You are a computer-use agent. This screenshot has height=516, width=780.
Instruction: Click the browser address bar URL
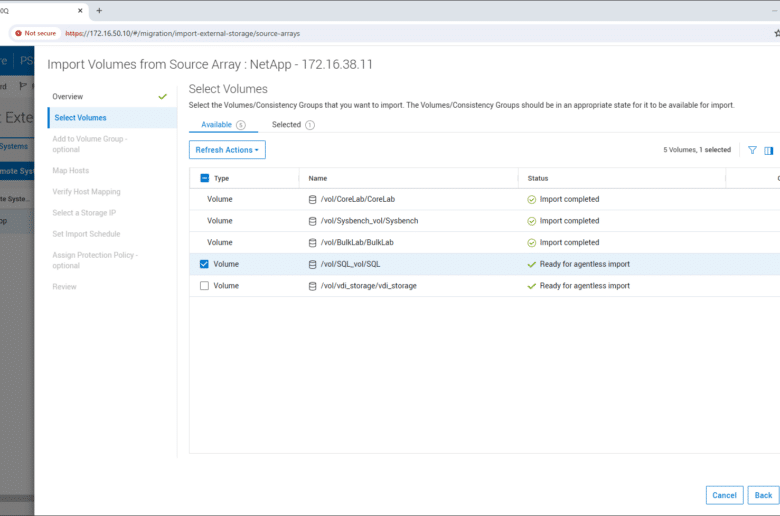point(183,33)
